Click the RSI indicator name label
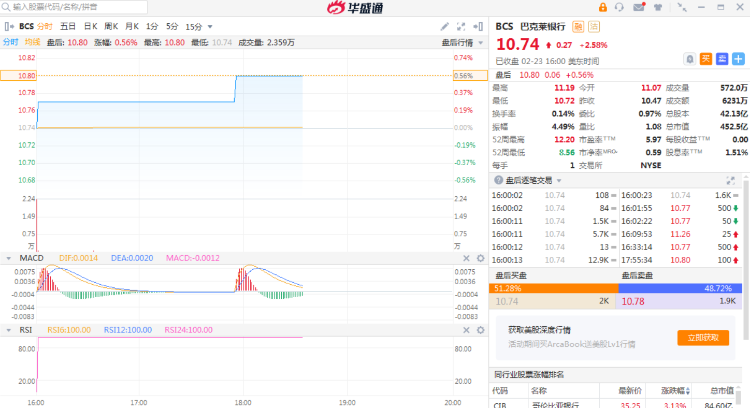Image resolution: width=750 pixels, height=408 pixels. tap(26, 330)
